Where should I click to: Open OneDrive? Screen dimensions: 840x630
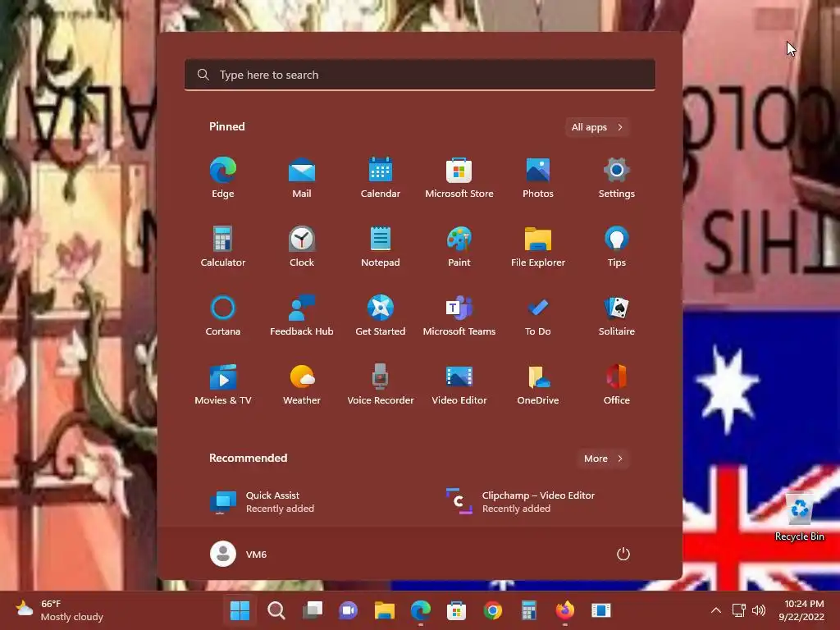(x=538, y=385)
